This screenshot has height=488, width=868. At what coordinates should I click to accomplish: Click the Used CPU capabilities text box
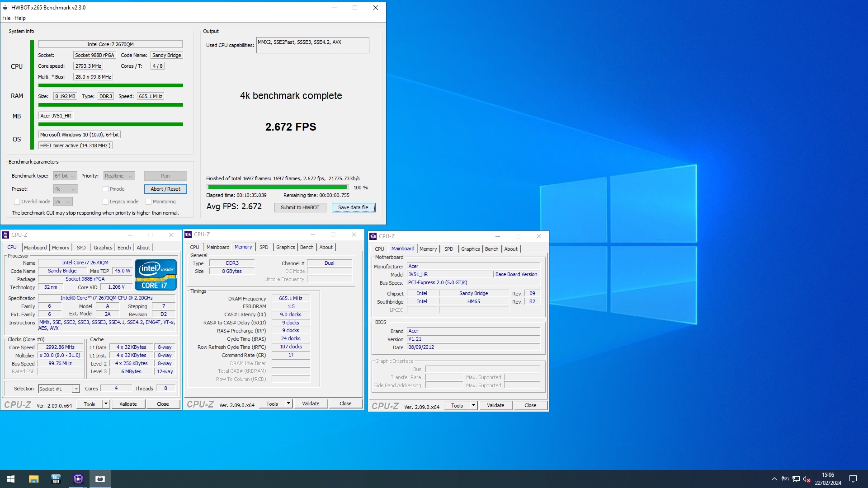coord(312,45)
